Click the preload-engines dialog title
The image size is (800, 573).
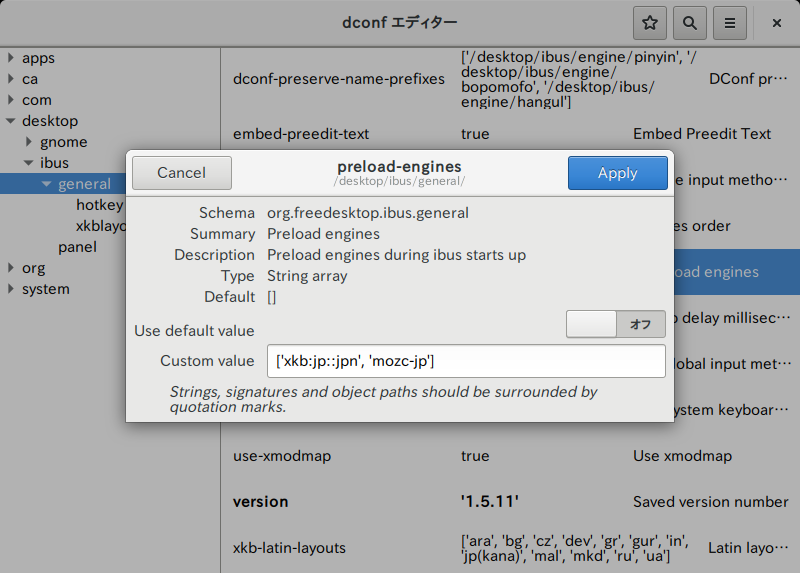(399, 167)
